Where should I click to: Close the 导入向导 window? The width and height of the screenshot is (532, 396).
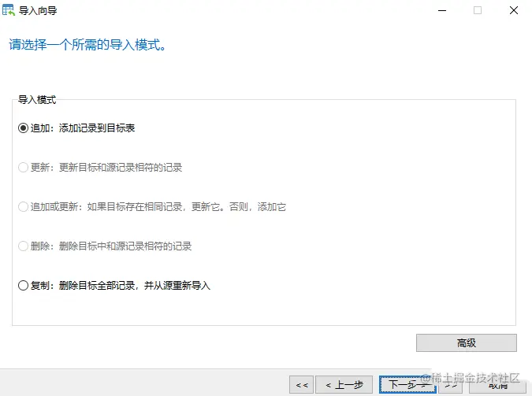(514, 10)
